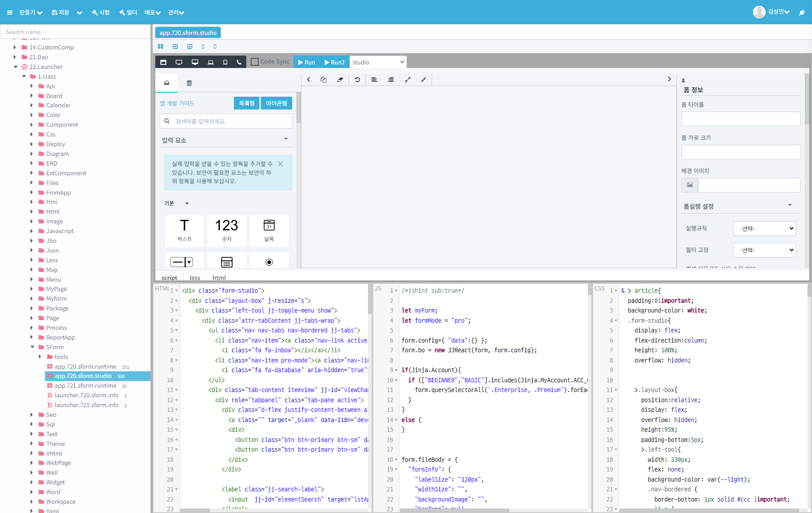
Task: Open the 배포 menu
Action: coord(152,12)
